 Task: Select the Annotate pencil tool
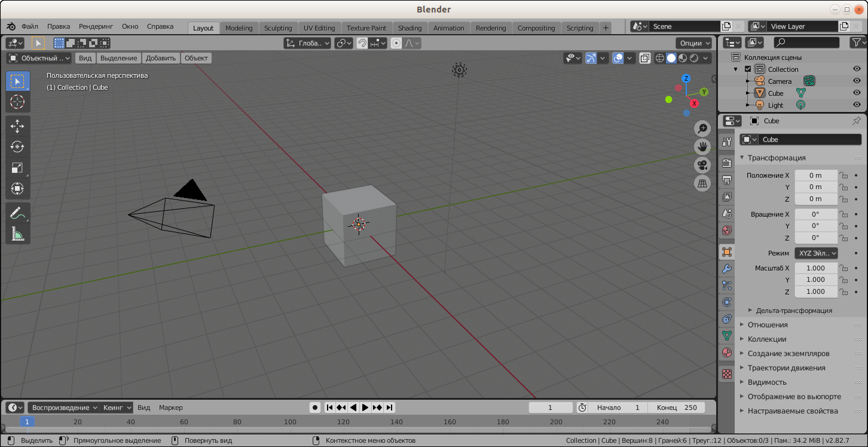(x=17, y=213)
